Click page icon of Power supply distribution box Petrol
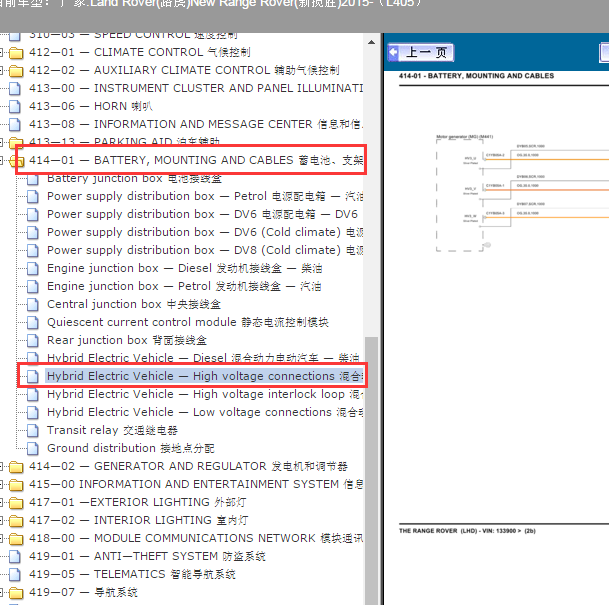Screen dimensions: 609x605 [x=33, y=196]
